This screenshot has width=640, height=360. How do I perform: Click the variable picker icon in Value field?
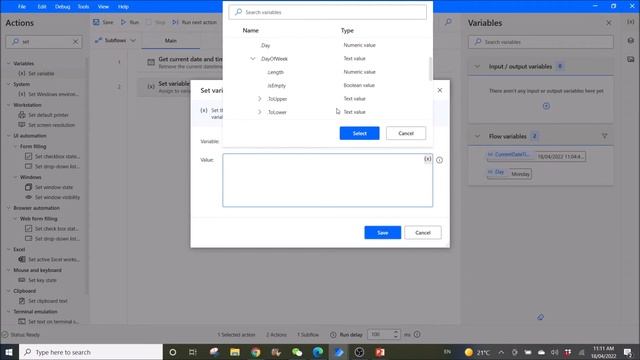[427, 159]
